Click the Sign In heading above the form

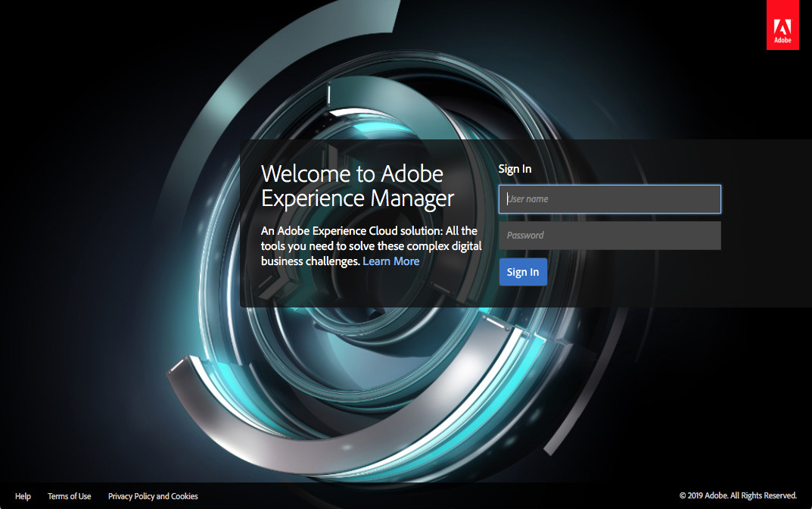click(515, 168)
